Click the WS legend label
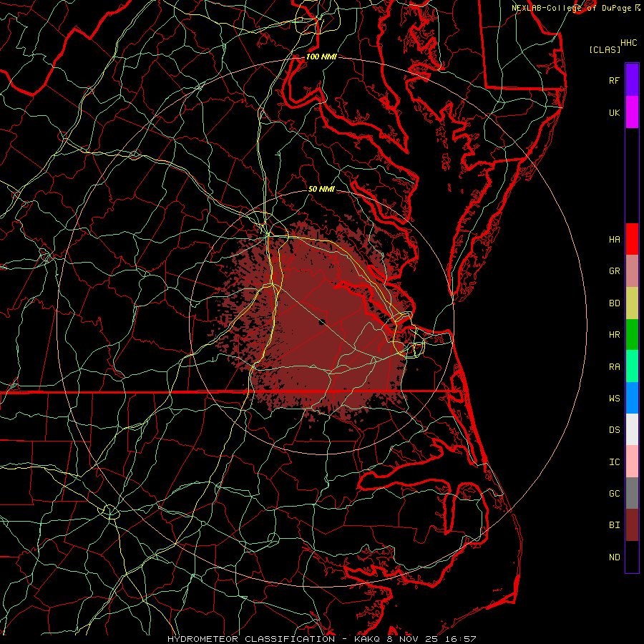The height and width of the screenshot is (644, 644). click(x=614, y=398)
